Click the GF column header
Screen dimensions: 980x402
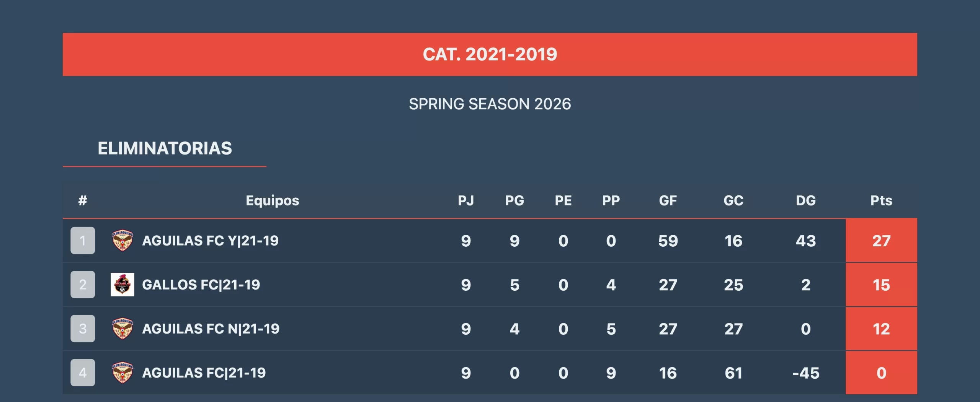tap(668, 200)
